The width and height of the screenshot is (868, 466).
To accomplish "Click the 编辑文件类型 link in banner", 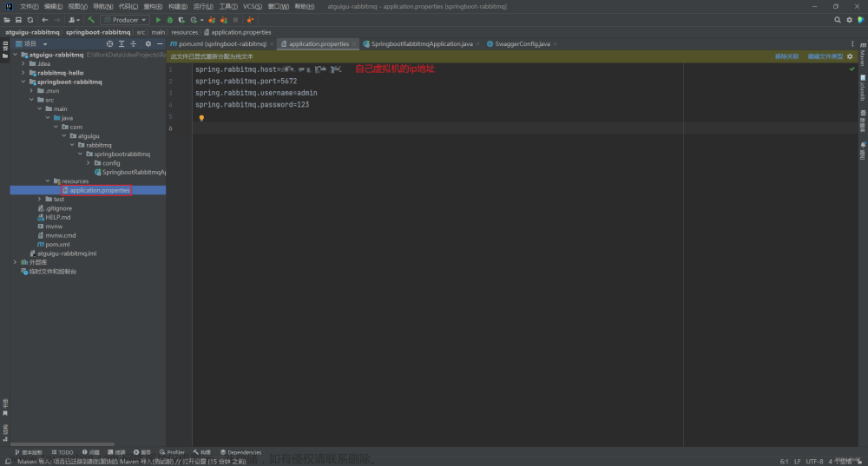I will pyautogui.click(x=825, y=56).
